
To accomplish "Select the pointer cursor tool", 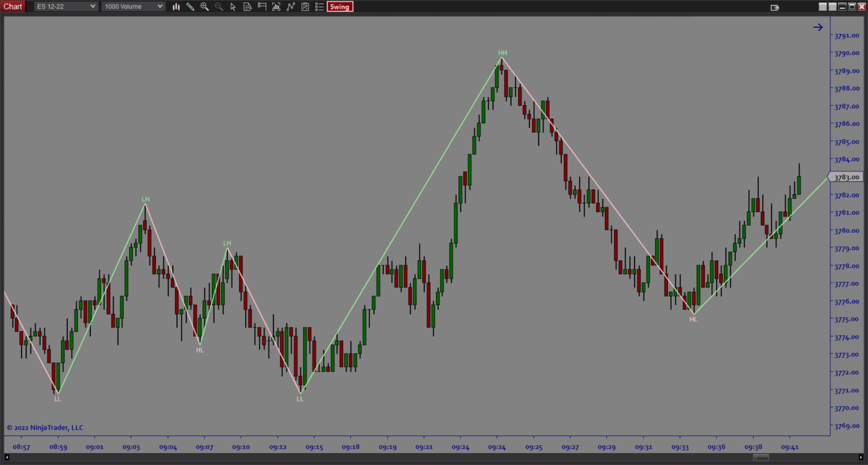I will pos(233,7).
